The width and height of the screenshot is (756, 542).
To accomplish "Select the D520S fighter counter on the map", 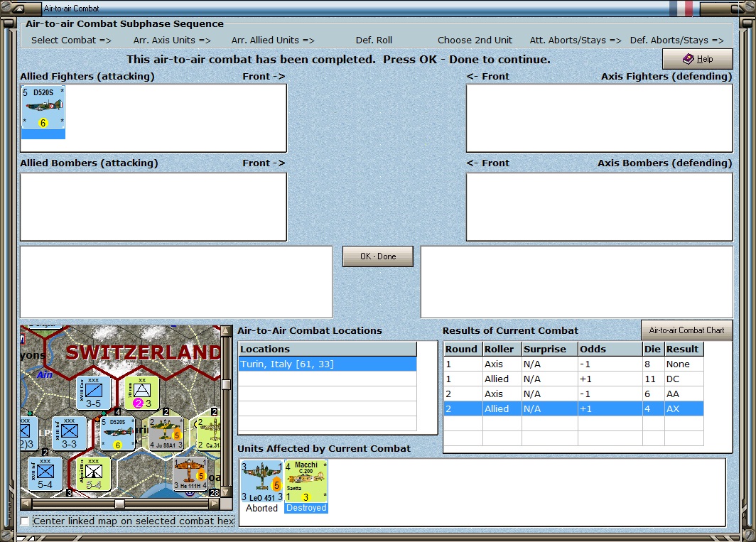I will tap(117, 433).
